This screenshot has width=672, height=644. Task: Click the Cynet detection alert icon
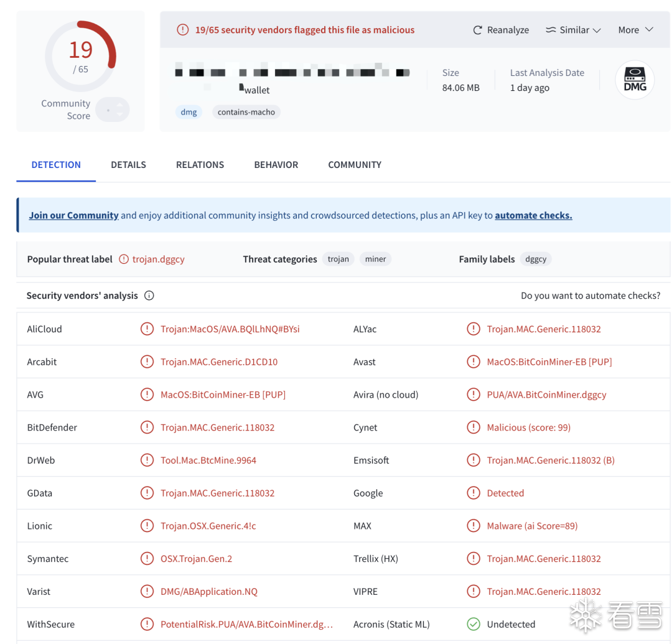coord(473,427)
